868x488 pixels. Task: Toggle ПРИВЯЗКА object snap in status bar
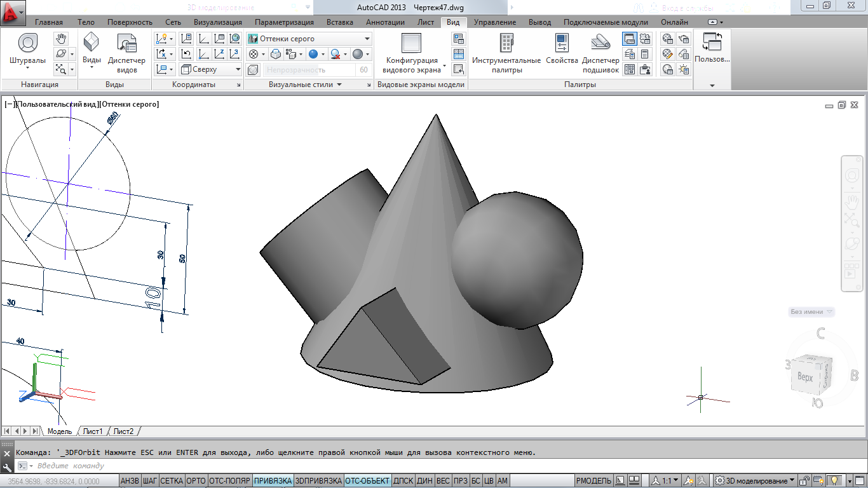click(x=273, y=481)
